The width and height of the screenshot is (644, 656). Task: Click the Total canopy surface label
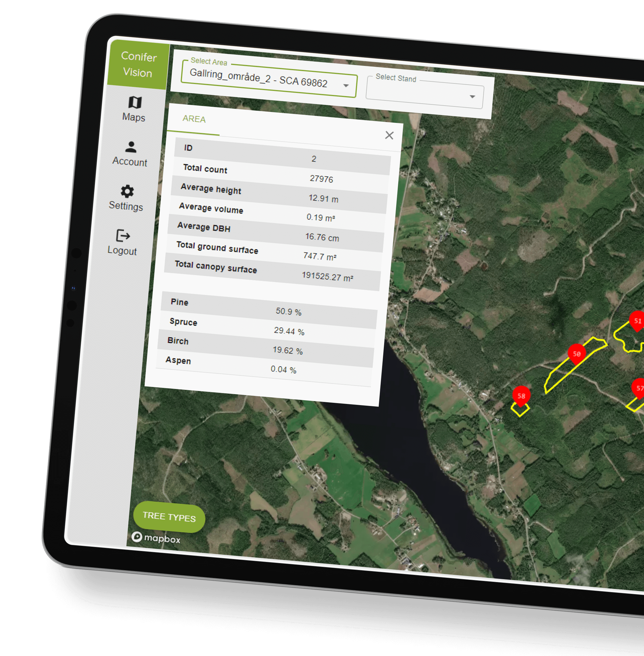pos(216,267)
